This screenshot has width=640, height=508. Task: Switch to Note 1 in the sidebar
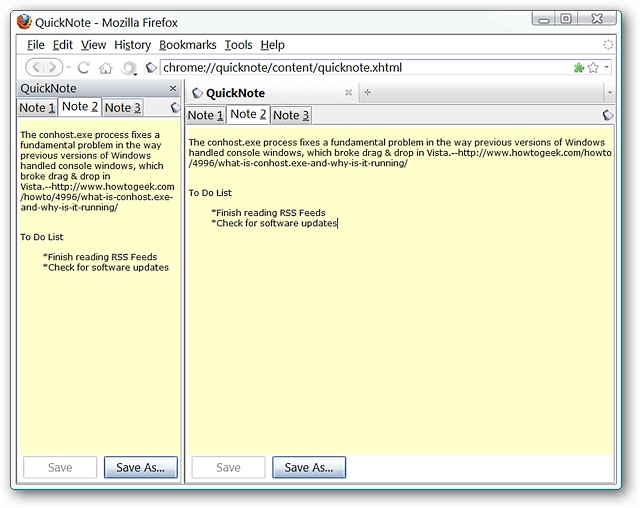click(37, 108)
